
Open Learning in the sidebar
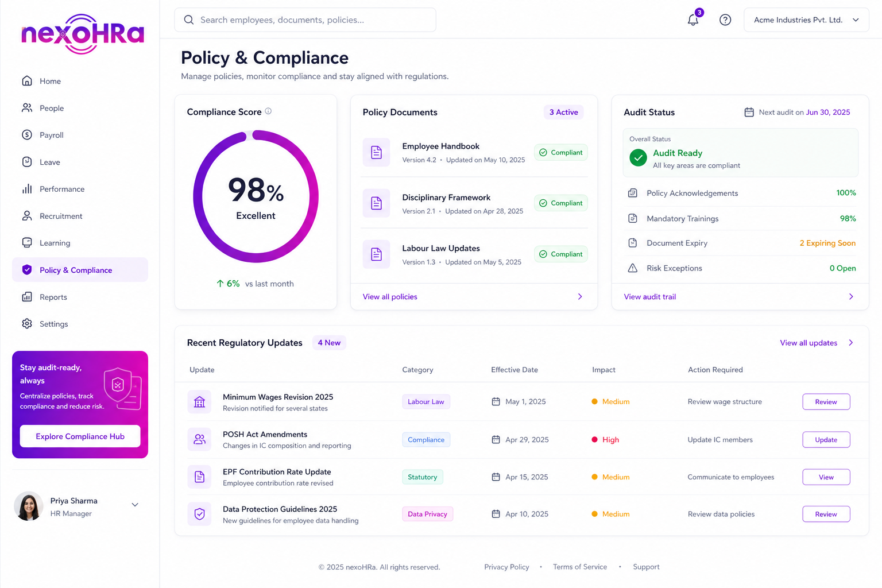[x=80, y=243]
